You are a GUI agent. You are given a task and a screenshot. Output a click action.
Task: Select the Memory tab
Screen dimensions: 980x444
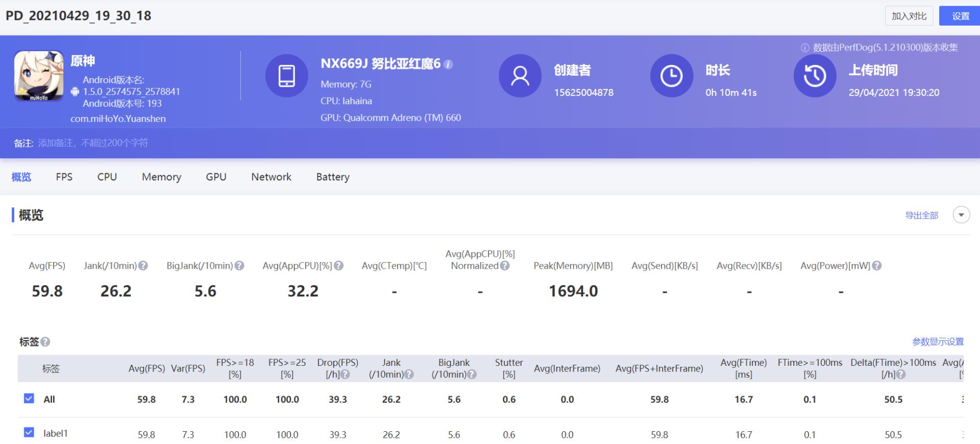(x=161, y=177)
